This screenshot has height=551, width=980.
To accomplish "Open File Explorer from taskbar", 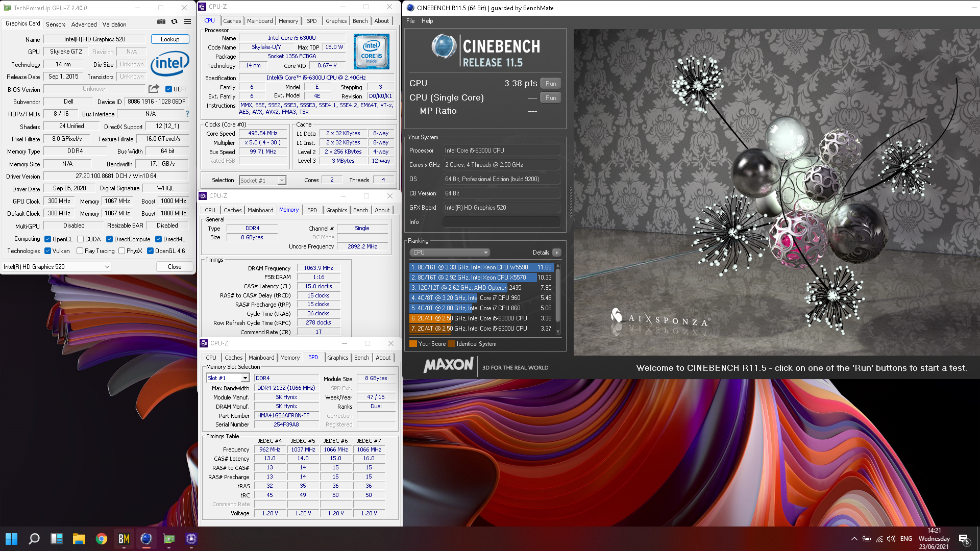I will [79, 539].
